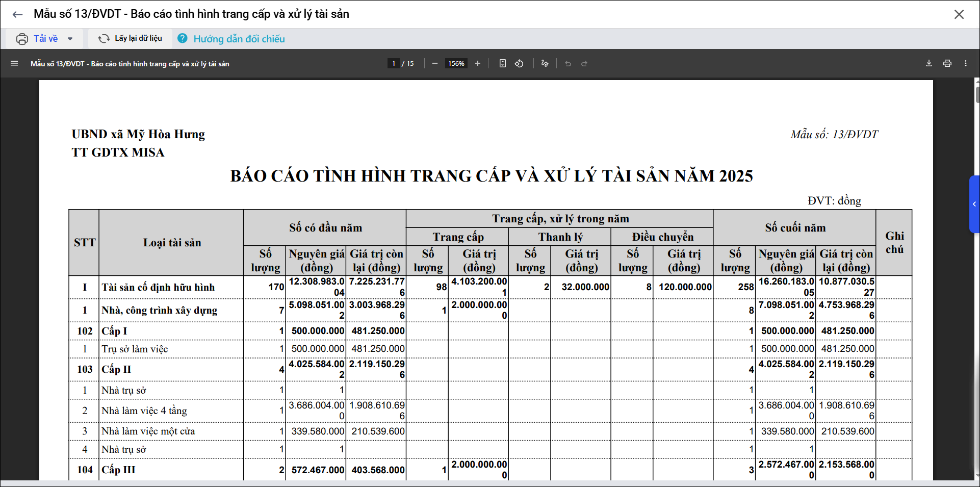Click the 156% zoom level field
The height and width of the screenshot is (487, 980).
tap(456, 64)
